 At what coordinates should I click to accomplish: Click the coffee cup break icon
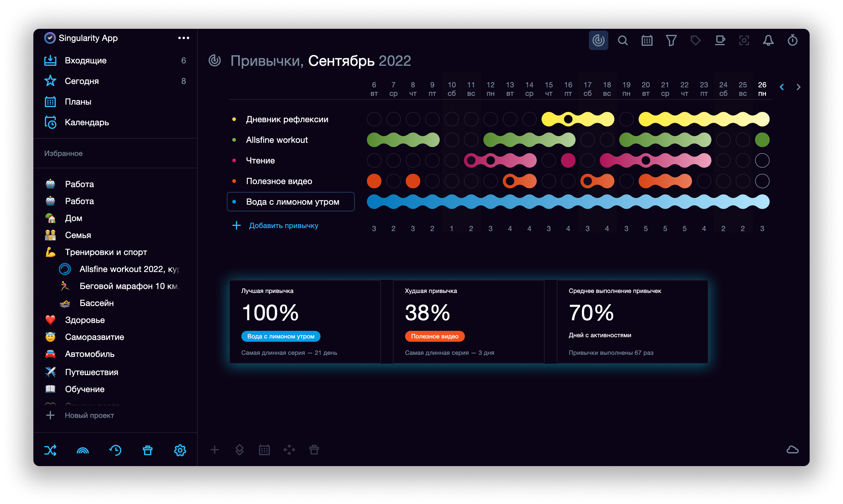720,40
